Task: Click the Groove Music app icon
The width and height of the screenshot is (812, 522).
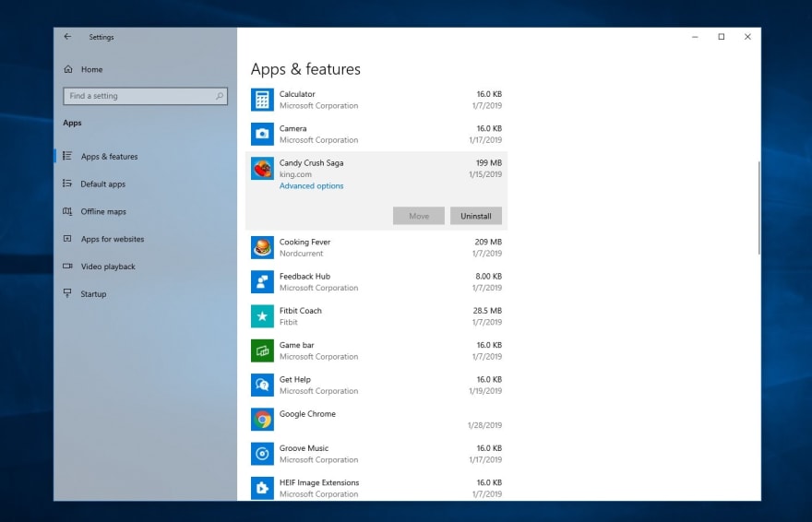Action: pos(262,454)
